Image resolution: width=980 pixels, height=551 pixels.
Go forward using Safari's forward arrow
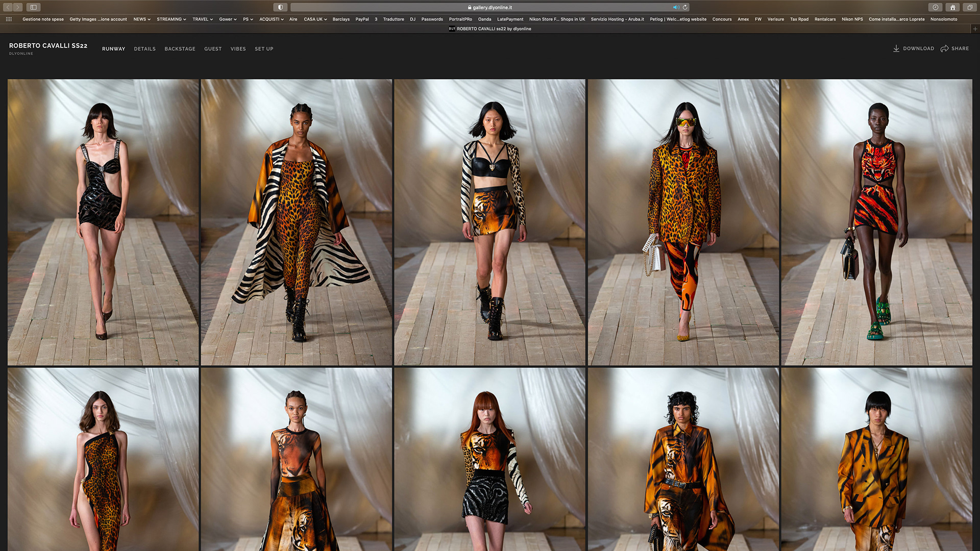tap(18, 7)
